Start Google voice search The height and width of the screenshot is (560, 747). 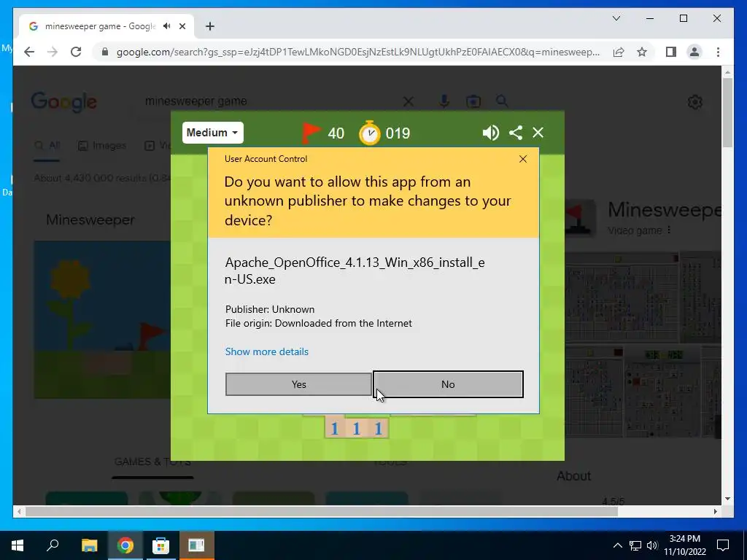(x=444, y=101)
